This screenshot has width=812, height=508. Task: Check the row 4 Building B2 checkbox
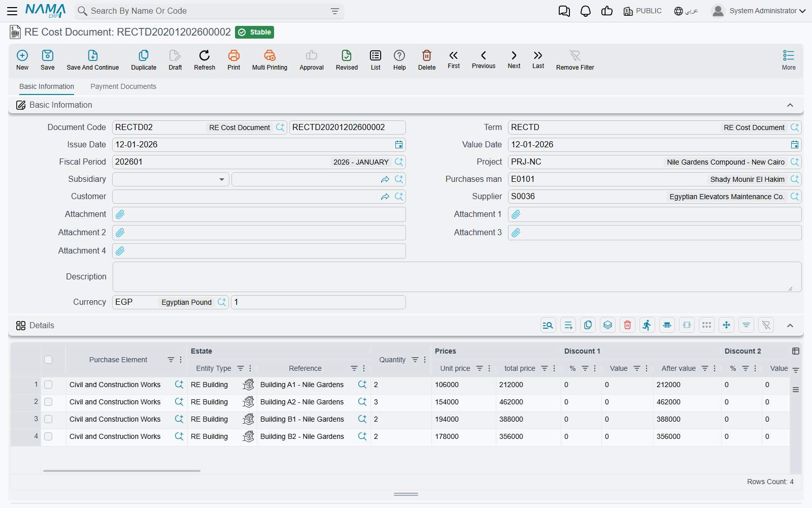[x=48, y=436]
